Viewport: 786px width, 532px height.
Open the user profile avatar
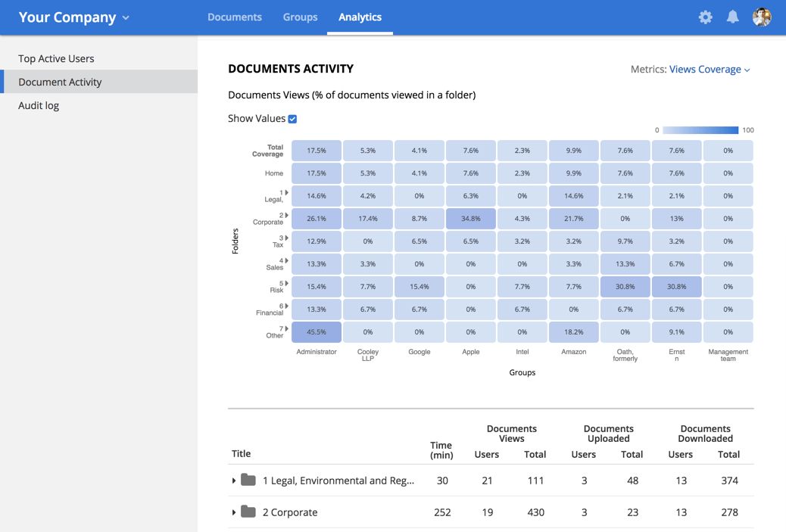pyautogui.click(x=761, y=17)
